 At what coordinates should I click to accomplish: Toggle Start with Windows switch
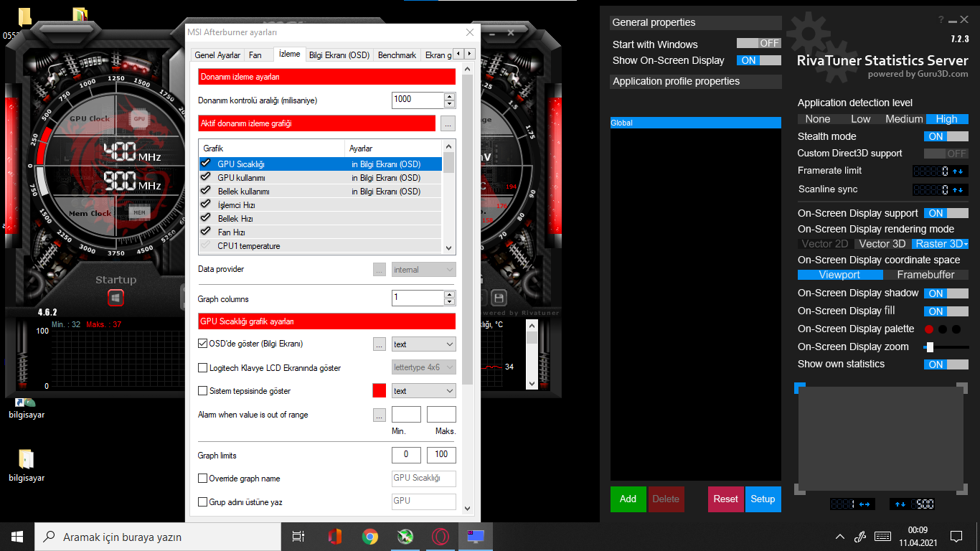click(759, 43)
